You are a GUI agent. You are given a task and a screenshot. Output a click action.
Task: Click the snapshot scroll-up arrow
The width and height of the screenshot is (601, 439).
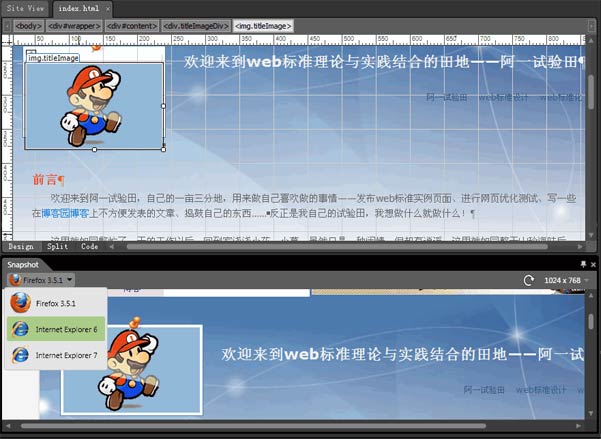coord(591,296)
